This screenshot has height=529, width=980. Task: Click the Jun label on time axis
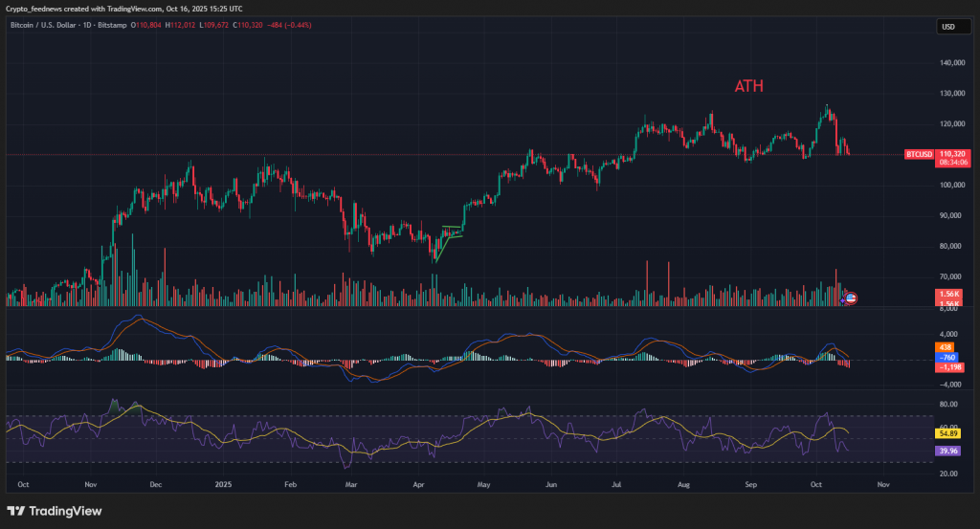(550, 484)
